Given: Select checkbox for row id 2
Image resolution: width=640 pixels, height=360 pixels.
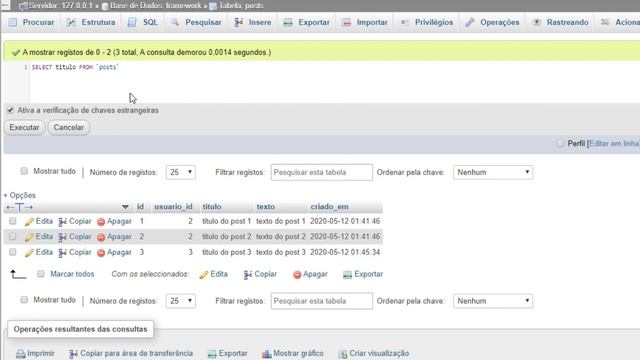Looking at the screenshot, I should (x=13, y=236).
